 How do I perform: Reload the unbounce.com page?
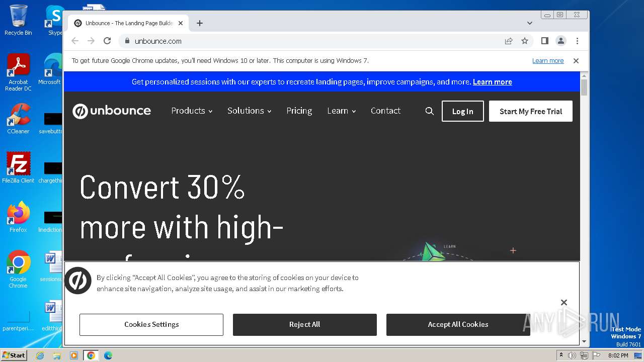[107, 41]
